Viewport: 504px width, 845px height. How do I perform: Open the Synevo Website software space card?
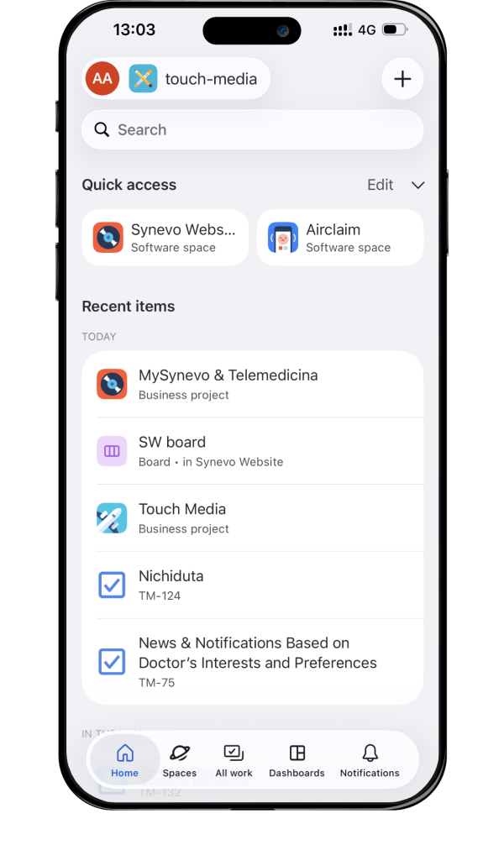pos(165,237)
